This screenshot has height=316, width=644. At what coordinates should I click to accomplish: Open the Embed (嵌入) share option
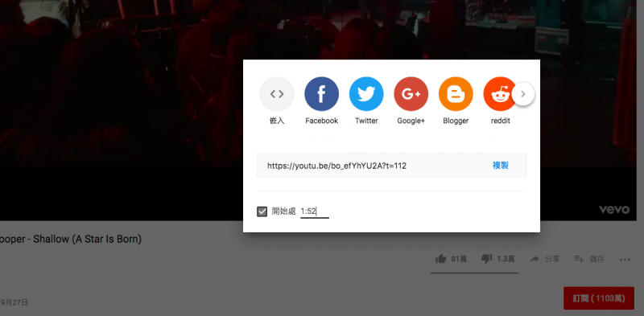tap(277, 94)
